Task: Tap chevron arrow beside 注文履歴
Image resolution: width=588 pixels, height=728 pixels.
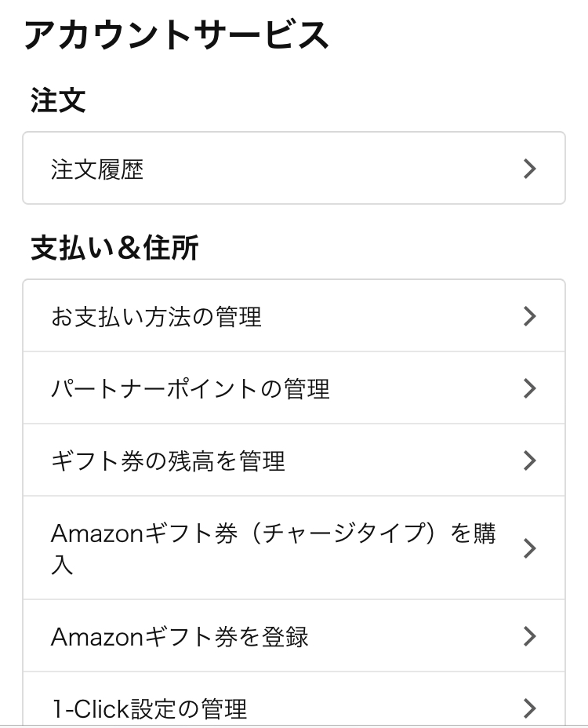Action: click(529, 169)
